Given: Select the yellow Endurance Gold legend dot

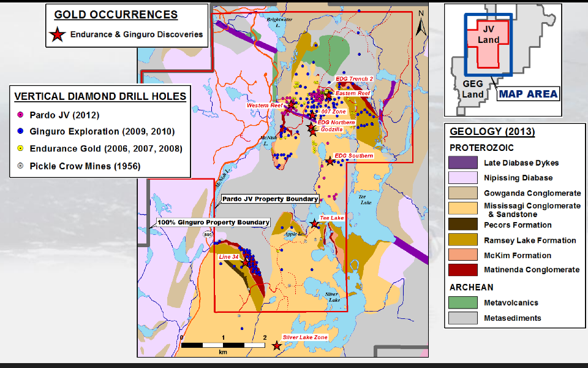Looking at the screenshot, I should coord(21,148).
